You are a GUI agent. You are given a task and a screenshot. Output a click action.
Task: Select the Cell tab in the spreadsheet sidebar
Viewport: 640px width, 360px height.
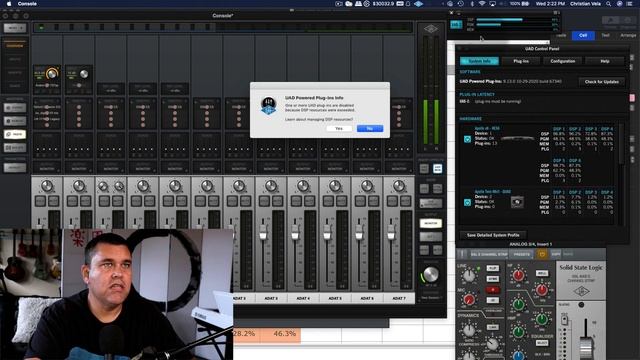click(x=583, y=36)
